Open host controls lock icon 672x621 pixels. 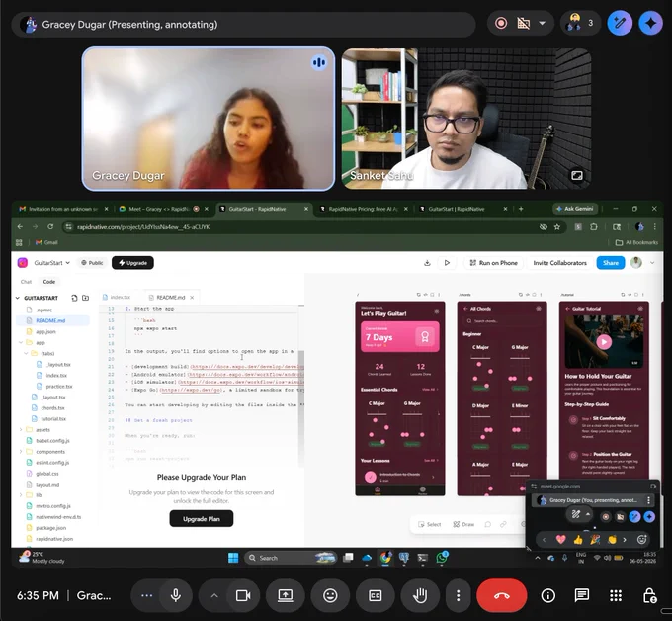point(649,595)
